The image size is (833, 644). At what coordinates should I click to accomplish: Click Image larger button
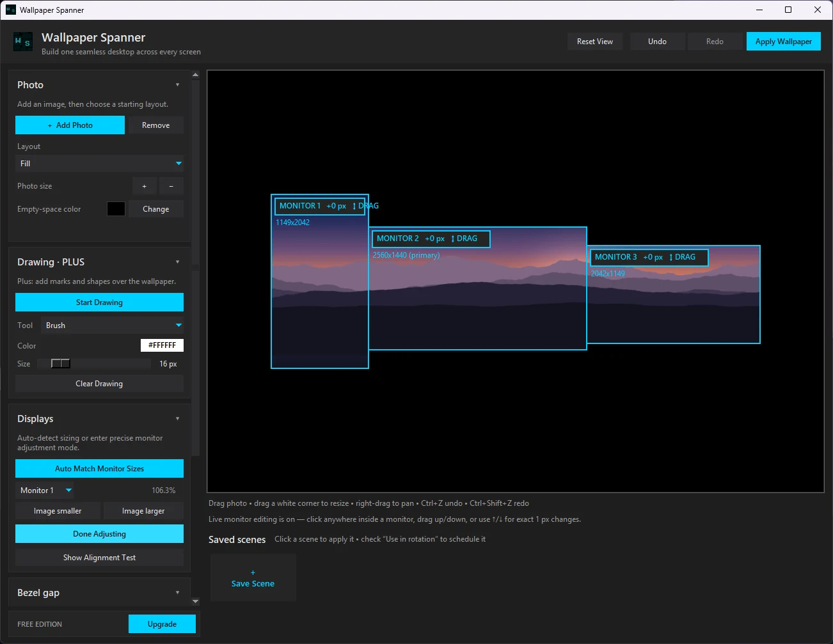143,511
